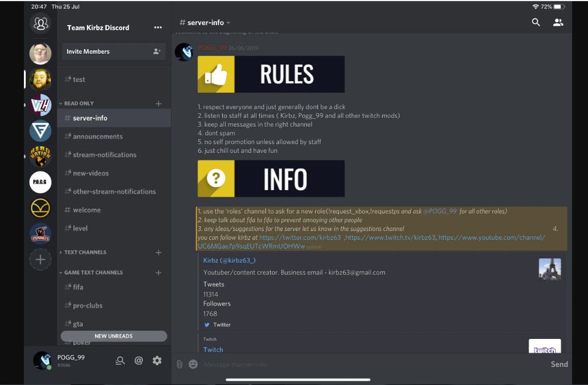Select the bearded man with headphones server
The image size is (588, 385).
pyautogui.click(x=40, y=79)
